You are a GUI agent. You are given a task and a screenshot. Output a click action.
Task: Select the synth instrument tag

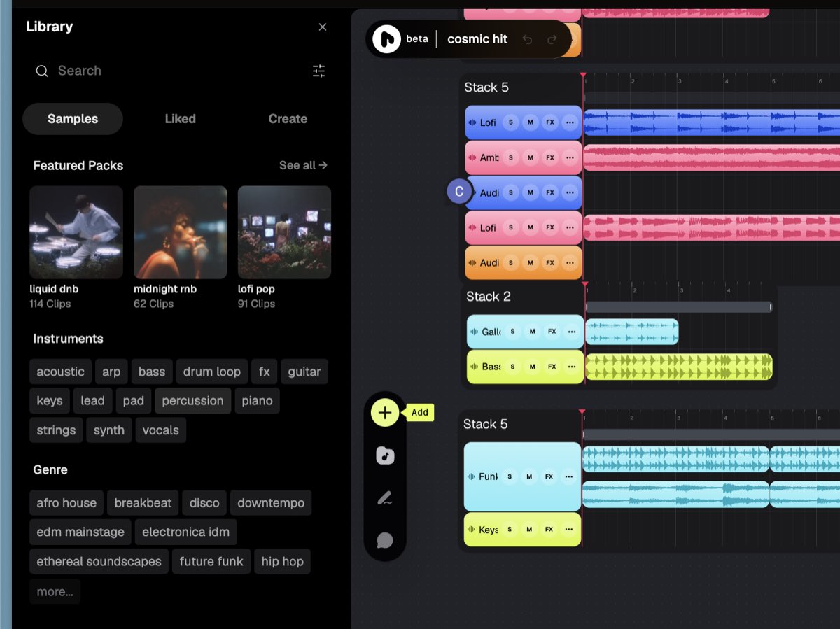109,430
